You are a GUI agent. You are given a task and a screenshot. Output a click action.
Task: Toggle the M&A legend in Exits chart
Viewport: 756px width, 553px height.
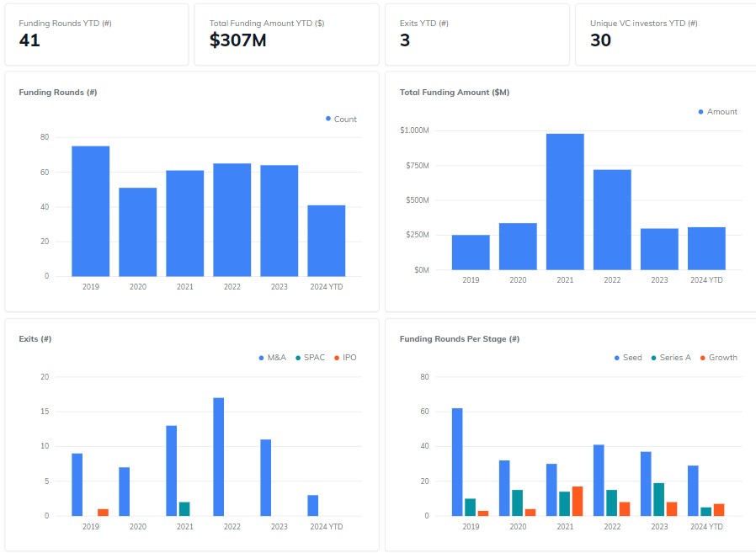point(273,357)
